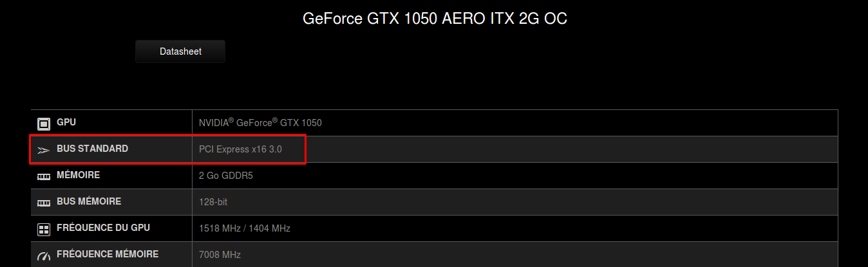
Task: Click the GPU chip icon
Action: [44, 124]
